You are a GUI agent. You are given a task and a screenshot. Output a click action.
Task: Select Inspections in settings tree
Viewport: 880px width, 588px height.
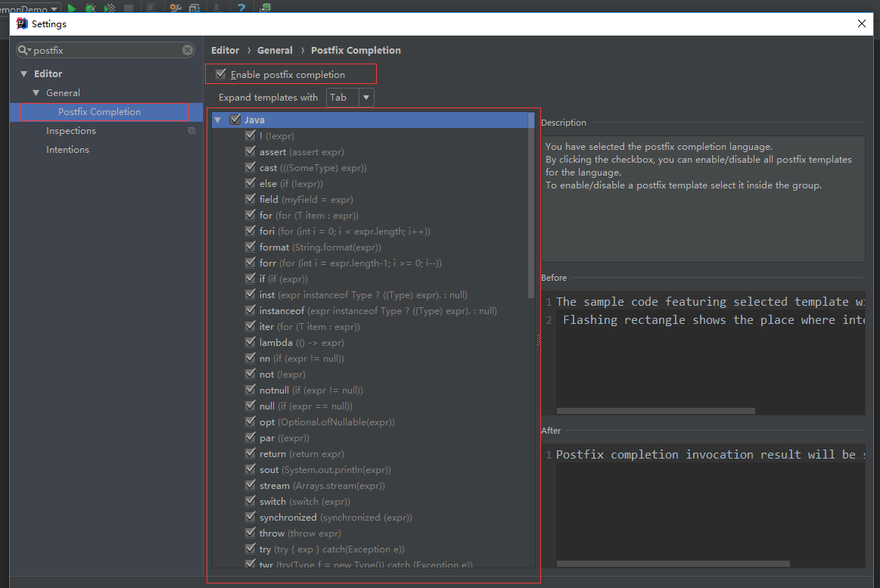pyautogui.click(x=70, y=131)
